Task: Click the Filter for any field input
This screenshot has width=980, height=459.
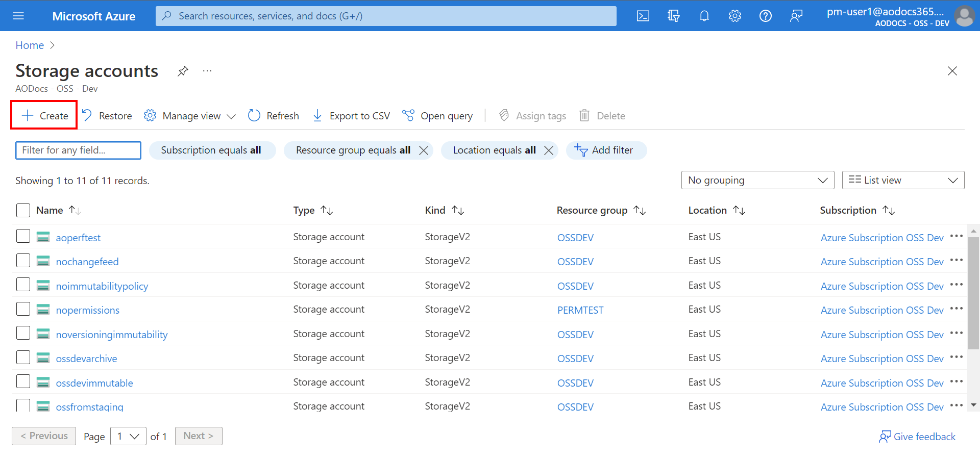Action: pyautogui.click(x=78, y=150)
